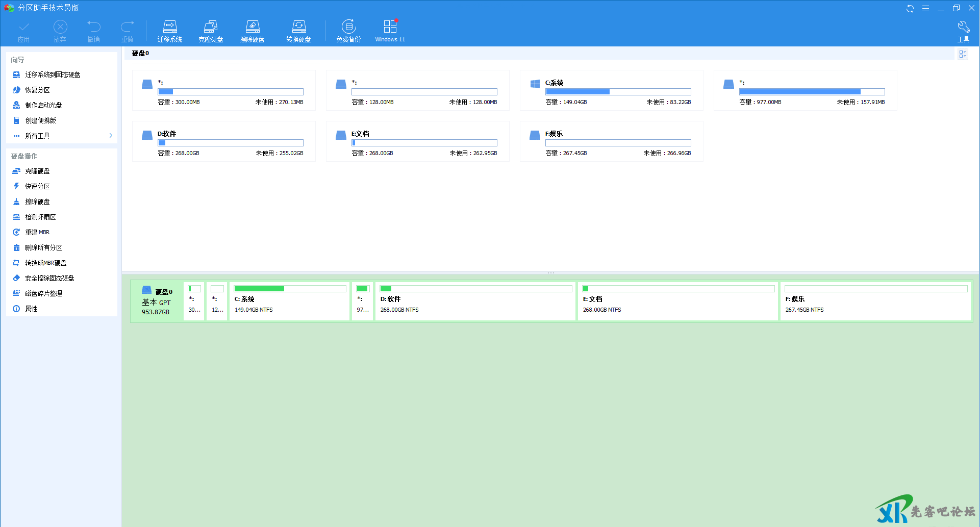The image size is (980, 527).
Task: Click the 迁移系统 (Migrate OS) toolbar icon
Action: pyautogui.click(x=169, y=31)
